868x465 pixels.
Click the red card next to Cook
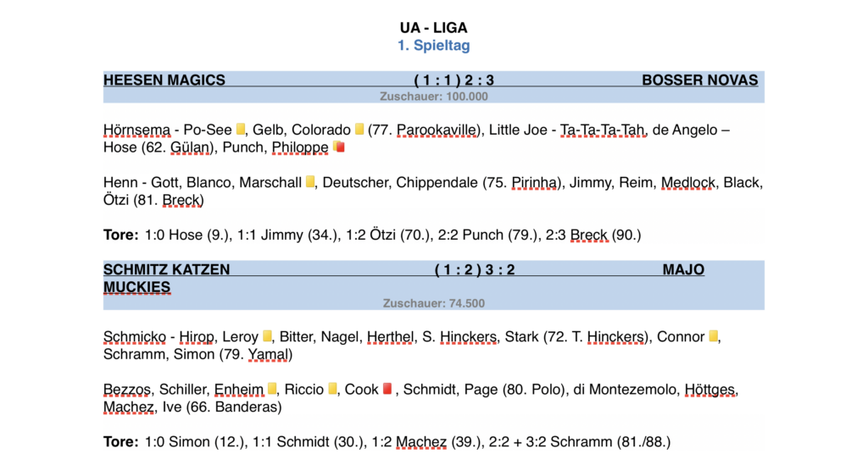click(387, 389)
